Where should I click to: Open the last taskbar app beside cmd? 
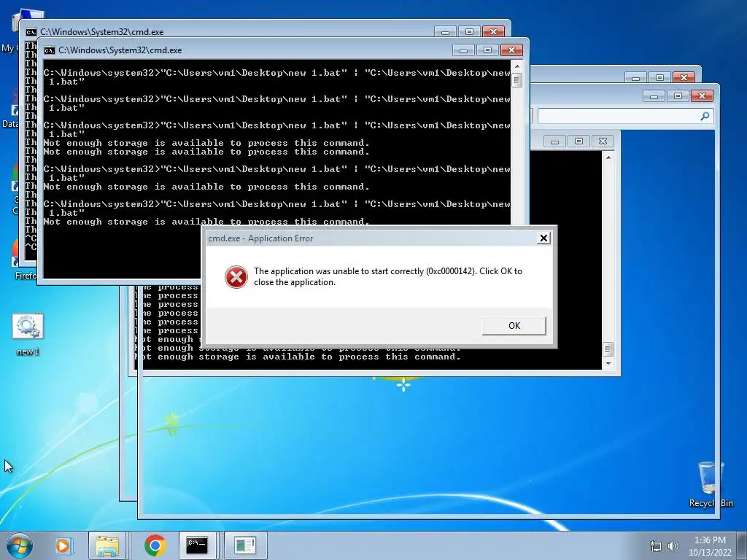pos(245,545)
